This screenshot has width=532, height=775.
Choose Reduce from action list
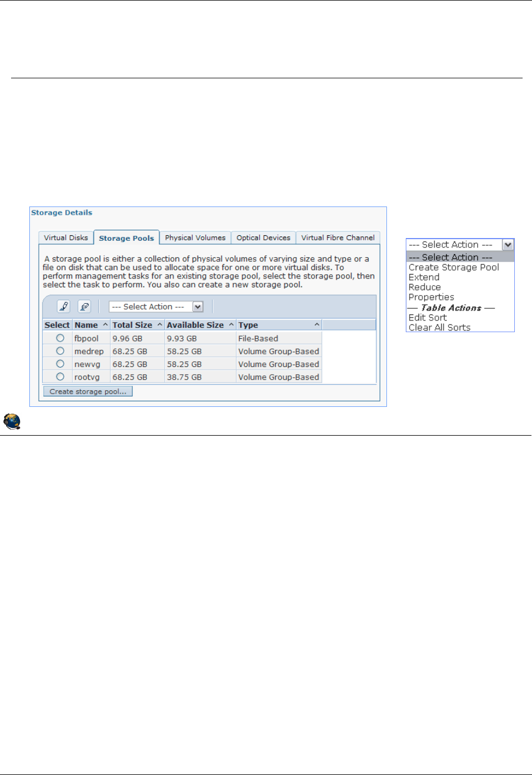point(425,287)
